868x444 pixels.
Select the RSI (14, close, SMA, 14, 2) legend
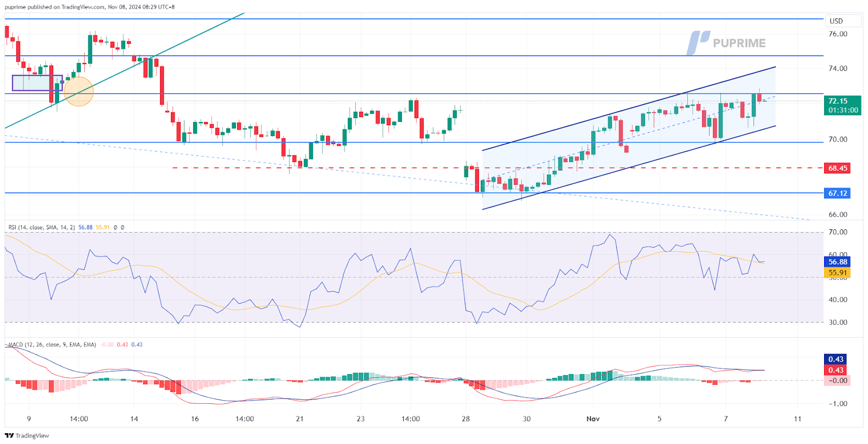coord(42,228)
